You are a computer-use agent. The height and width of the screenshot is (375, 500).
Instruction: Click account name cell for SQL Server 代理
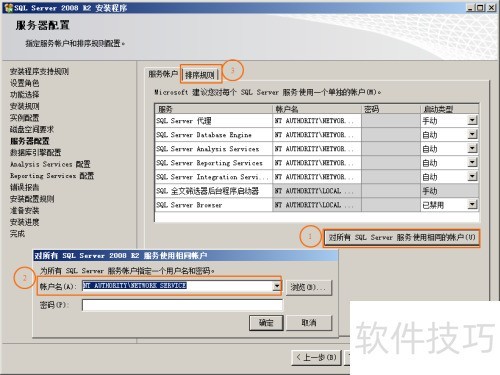click(317, 121)
